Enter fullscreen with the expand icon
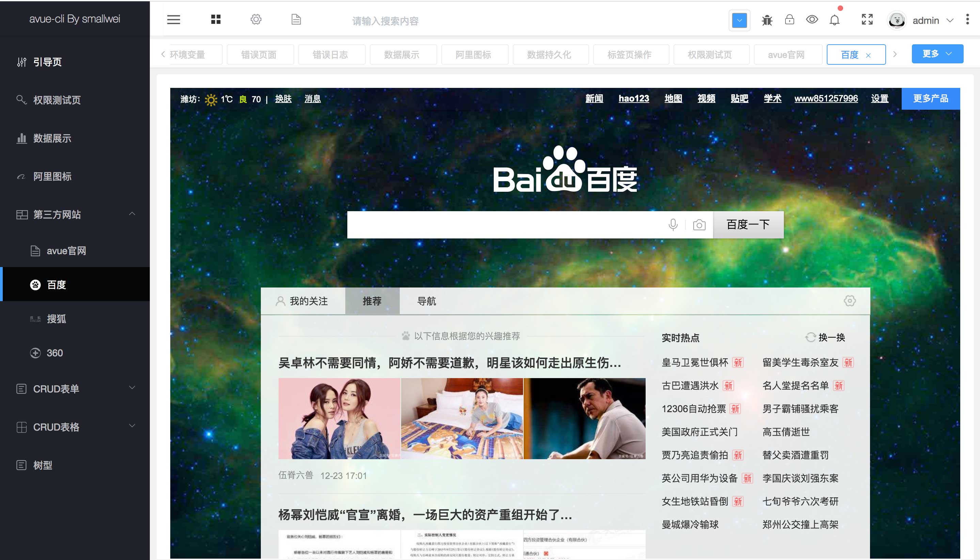The image size is (980, 560). click(867, 19)
